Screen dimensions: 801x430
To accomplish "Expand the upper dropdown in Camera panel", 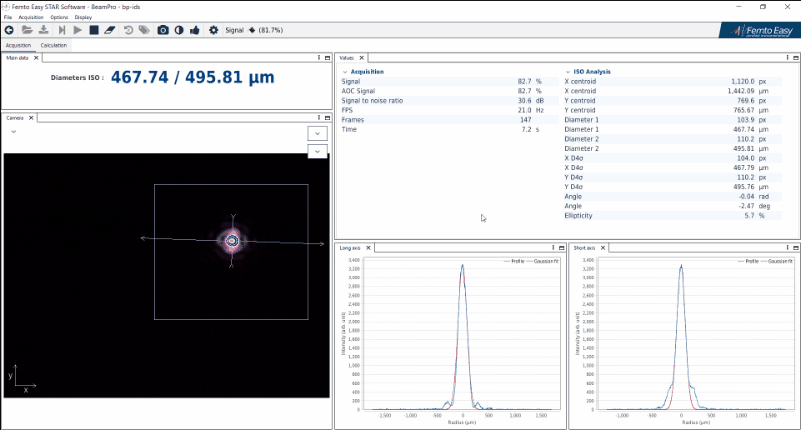I will click(x=317, y=133).
